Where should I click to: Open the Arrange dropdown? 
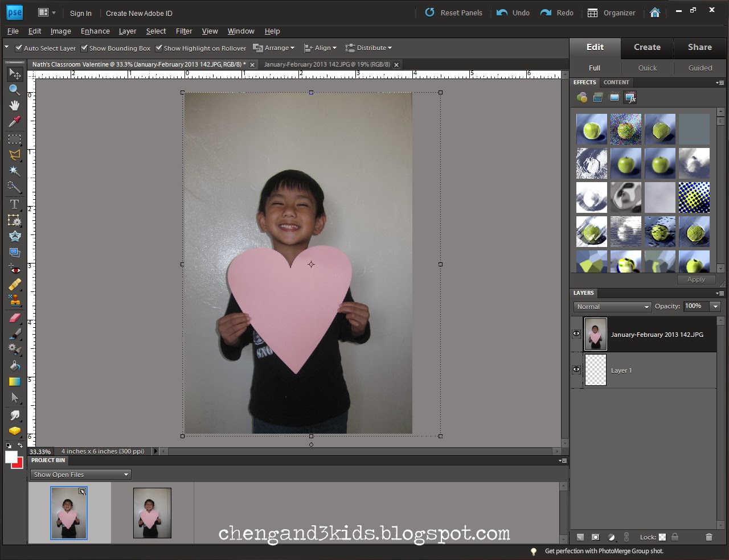click(274, 48)
